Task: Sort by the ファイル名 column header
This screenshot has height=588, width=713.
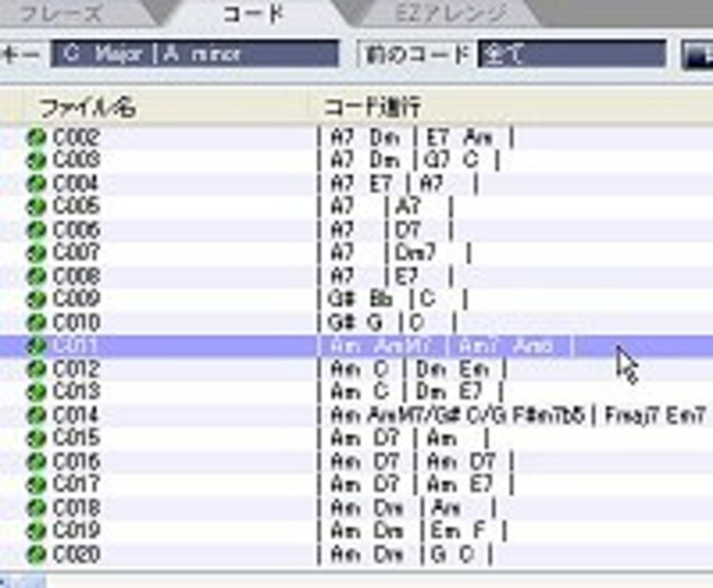Action: pos(87,108)
